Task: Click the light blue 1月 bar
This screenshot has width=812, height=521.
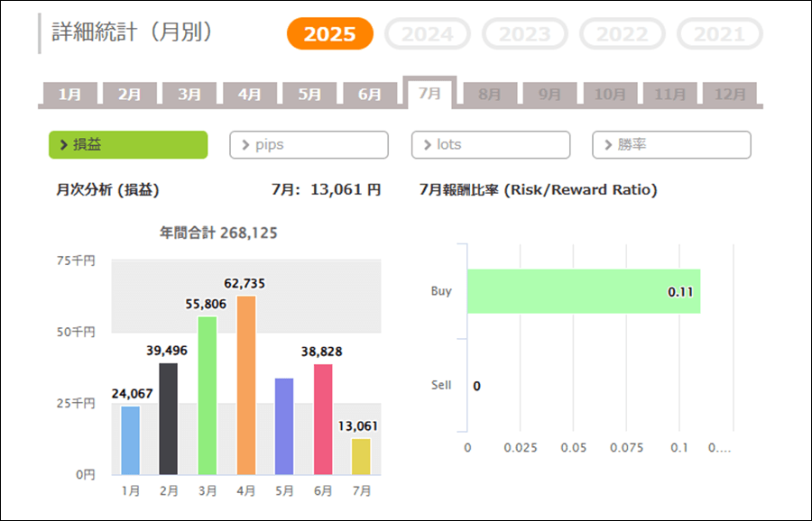Action: (131, 440)
